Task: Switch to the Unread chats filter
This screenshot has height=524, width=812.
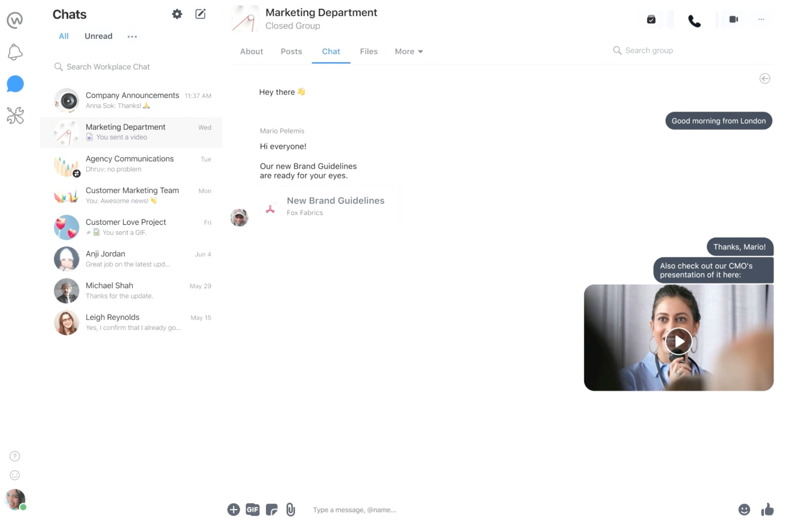Action: tap(98, 36)
